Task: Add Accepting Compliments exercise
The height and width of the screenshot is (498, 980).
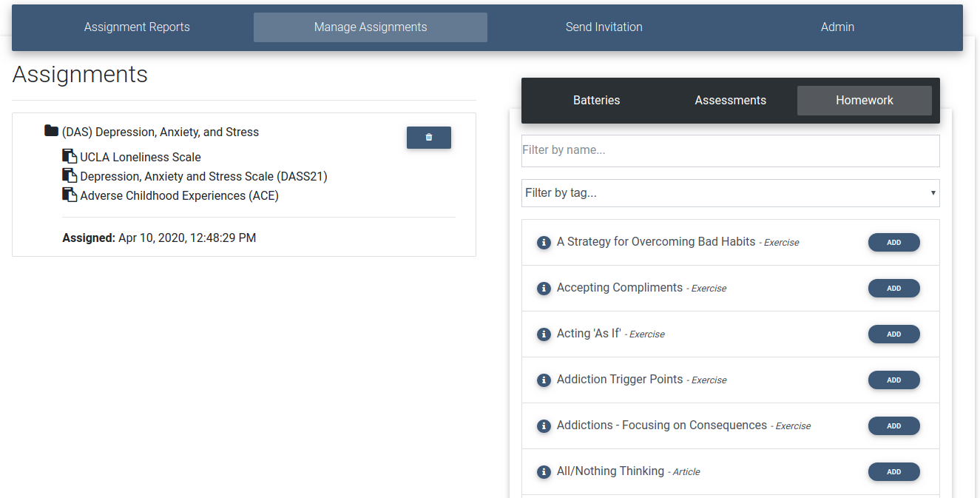Action: coord(893,289)
